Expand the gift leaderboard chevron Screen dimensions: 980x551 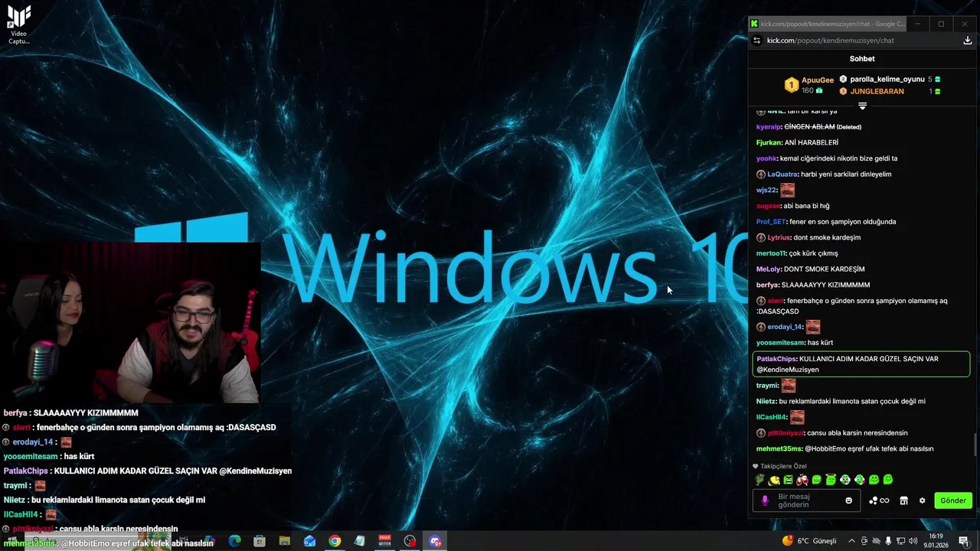862,106
